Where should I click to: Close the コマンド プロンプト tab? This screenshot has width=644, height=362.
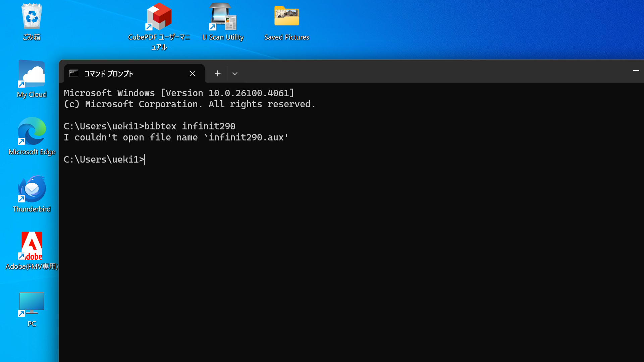(192, 73)
